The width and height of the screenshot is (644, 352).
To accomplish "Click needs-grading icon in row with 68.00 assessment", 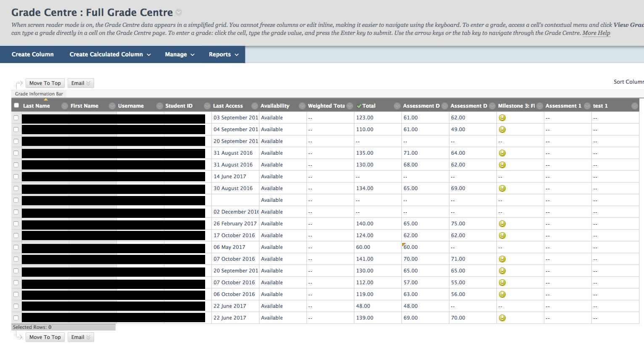I will coord(502,165).
